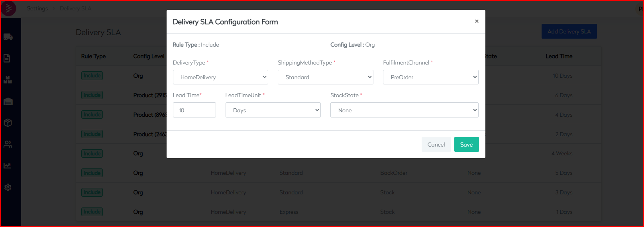This screenshot has height=227, width=644.
Task: Click the settings gear icon in sidebar
Action: [8, 187]
